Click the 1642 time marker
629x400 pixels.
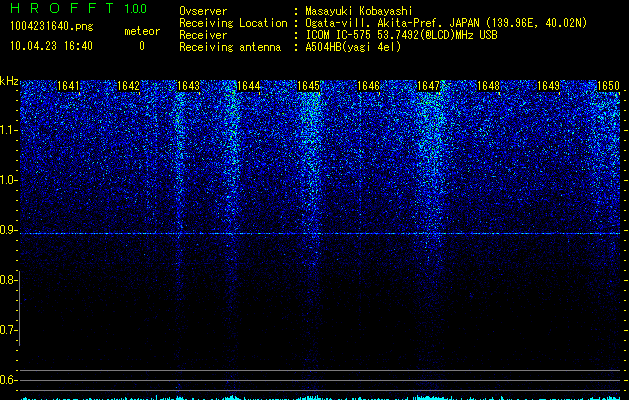coord(128,86)
